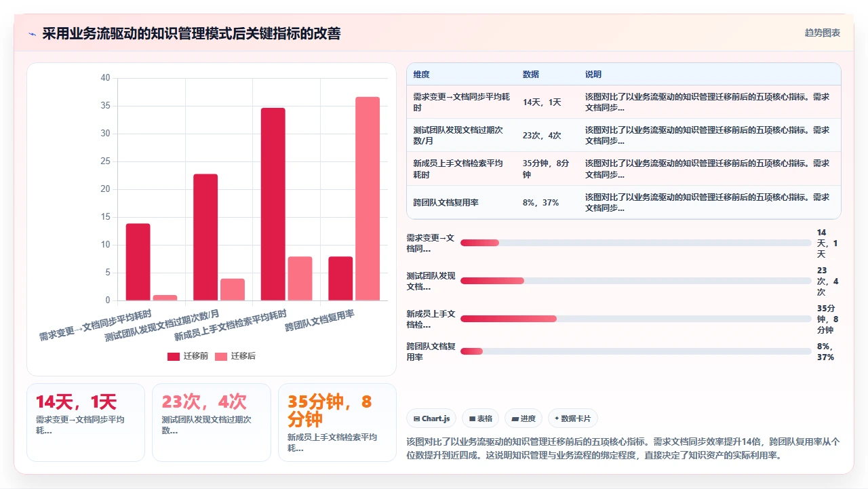
Task: Select the 表格 tag chip
Action: coord(481,418)
